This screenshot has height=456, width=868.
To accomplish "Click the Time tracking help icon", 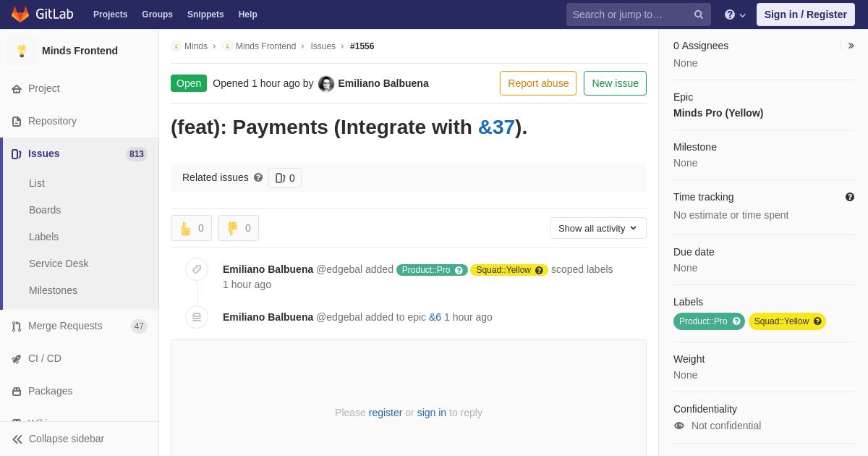I will tap(850, 197).
